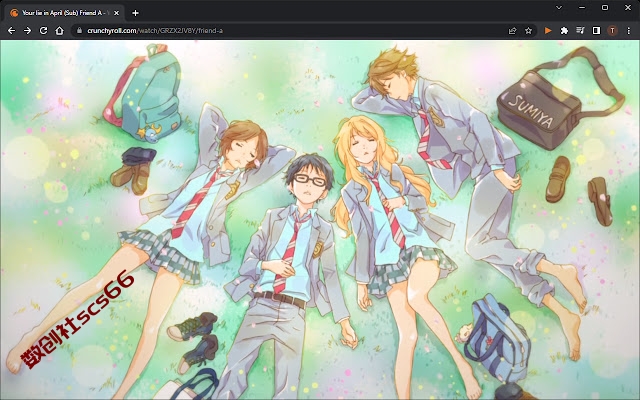Screen dimensions: 640x400
Task: Close the Your lie in April tab
Action: (116, 13)
